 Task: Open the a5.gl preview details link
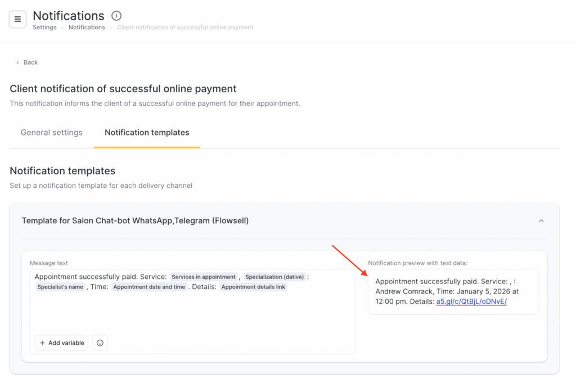click(x=471, y=301)
